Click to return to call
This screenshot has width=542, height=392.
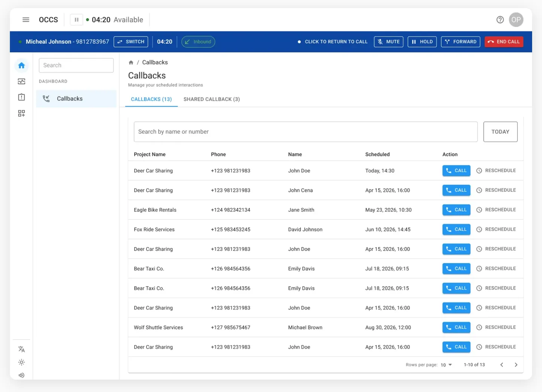click(333, 42)
